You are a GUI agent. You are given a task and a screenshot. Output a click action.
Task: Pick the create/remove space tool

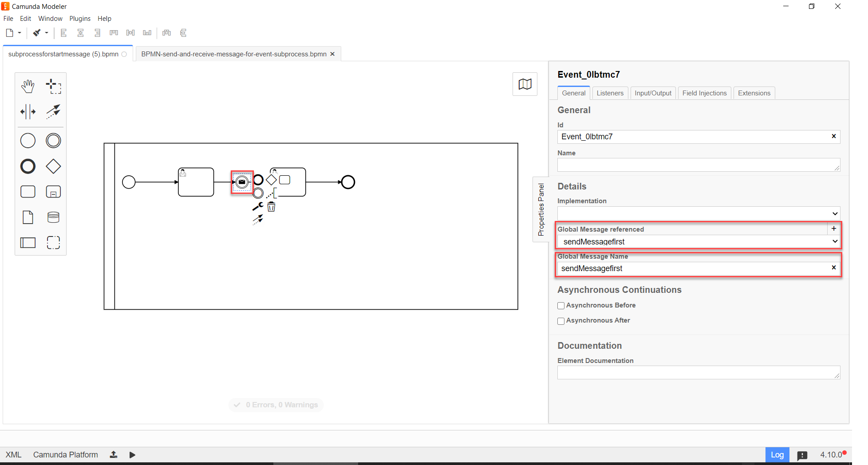click(28, 112)
